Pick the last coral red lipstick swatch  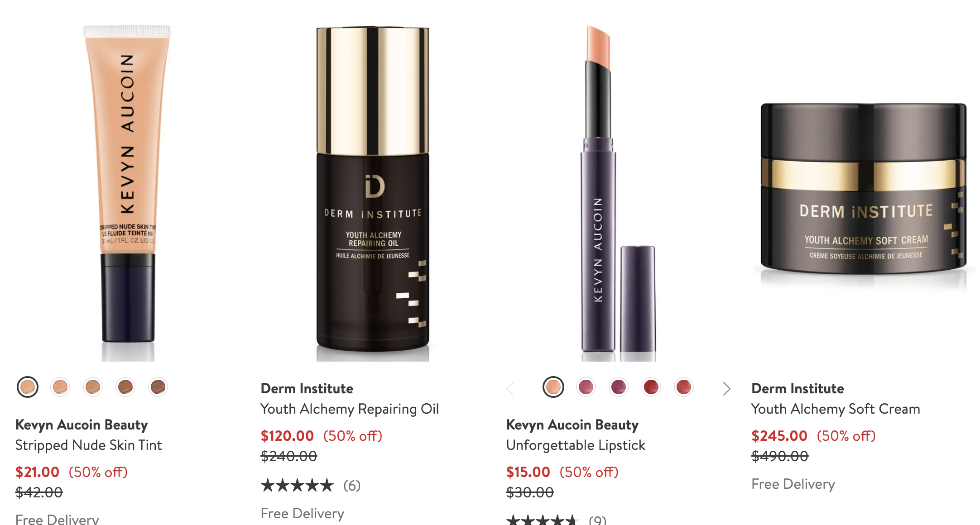[x=684, y=387]
